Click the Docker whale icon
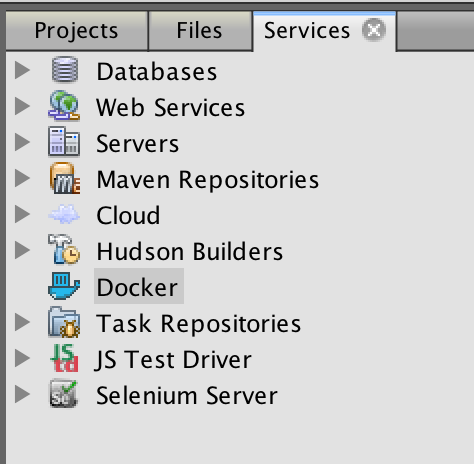Screen dimensions: 474x464 tap(64, 286)
